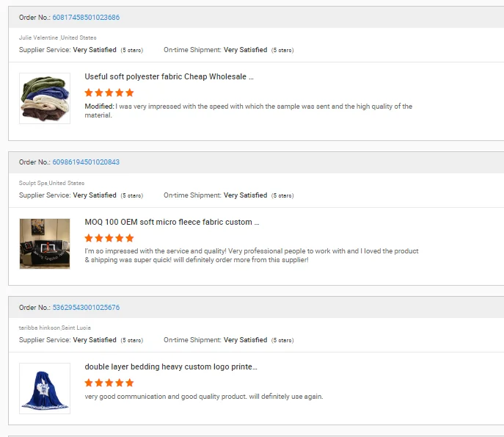Click Julie Valentine's Supplier Service rating
Image resolution: width=504 pixels, height=437 pixels.
[95, 50]
